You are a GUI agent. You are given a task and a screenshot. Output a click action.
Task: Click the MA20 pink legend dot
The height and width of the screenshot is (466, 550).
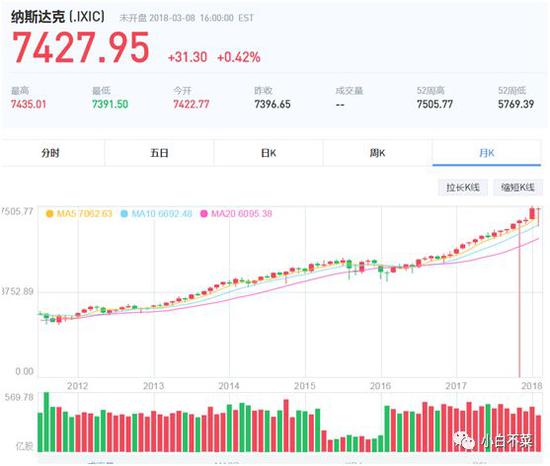(x=204, y=214)
